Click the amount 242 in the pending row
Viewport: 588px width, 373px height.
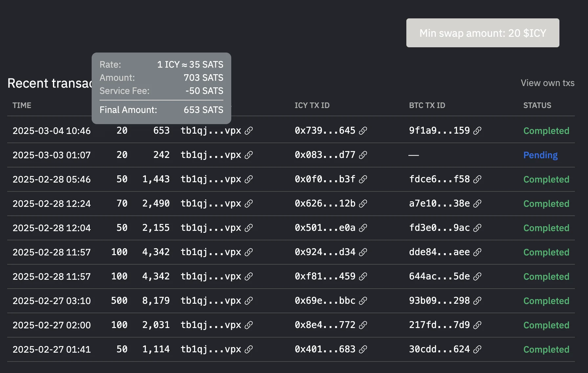[x=161, y=155]
